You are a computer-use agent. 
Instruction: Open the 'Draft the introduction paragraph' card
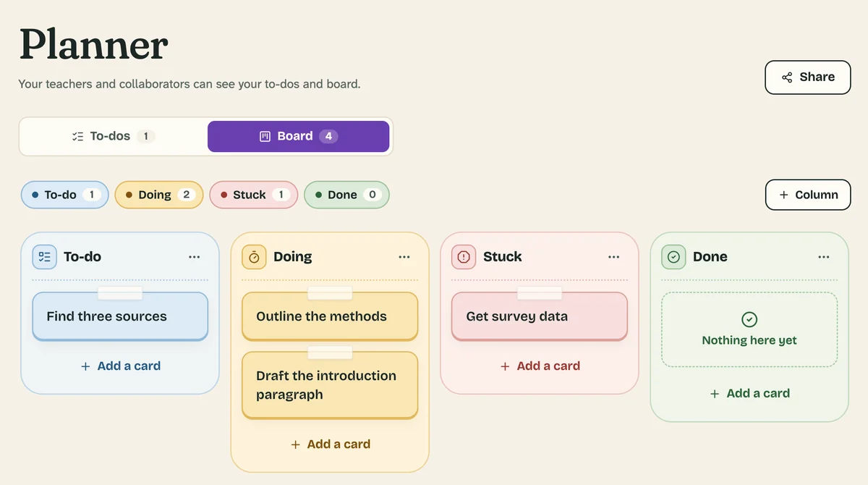[330, 385]
